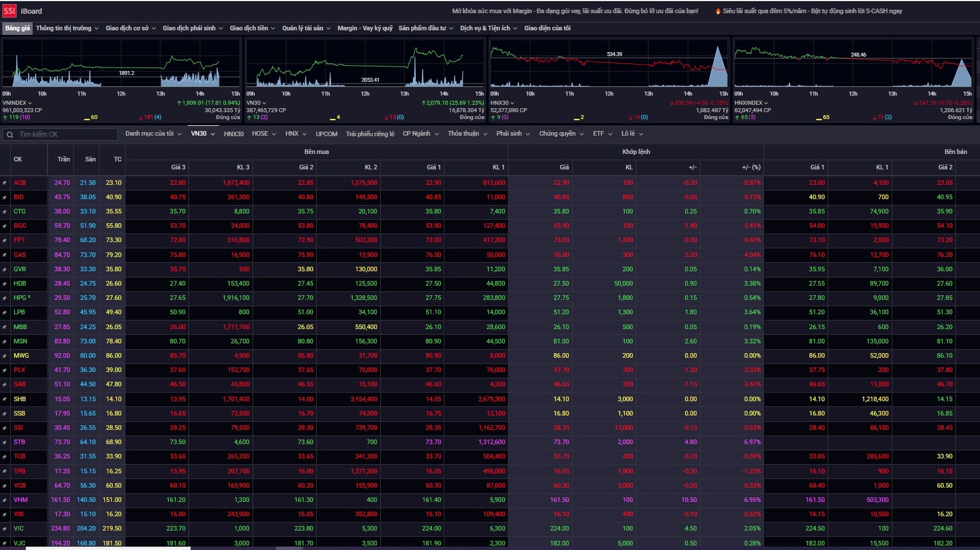Open the HOSE tab

coord(264,134)
